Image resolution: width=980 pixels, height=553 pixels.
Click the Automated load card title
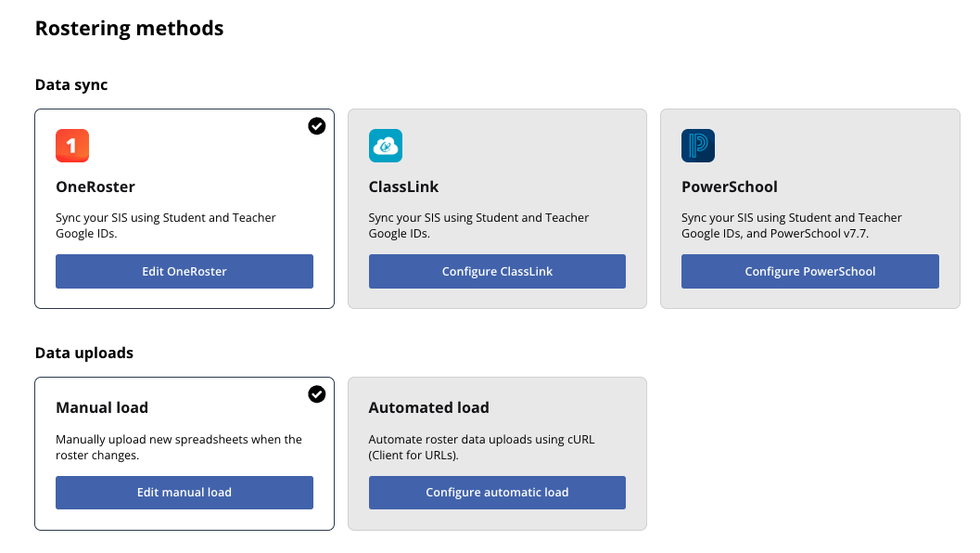point(428,408)
